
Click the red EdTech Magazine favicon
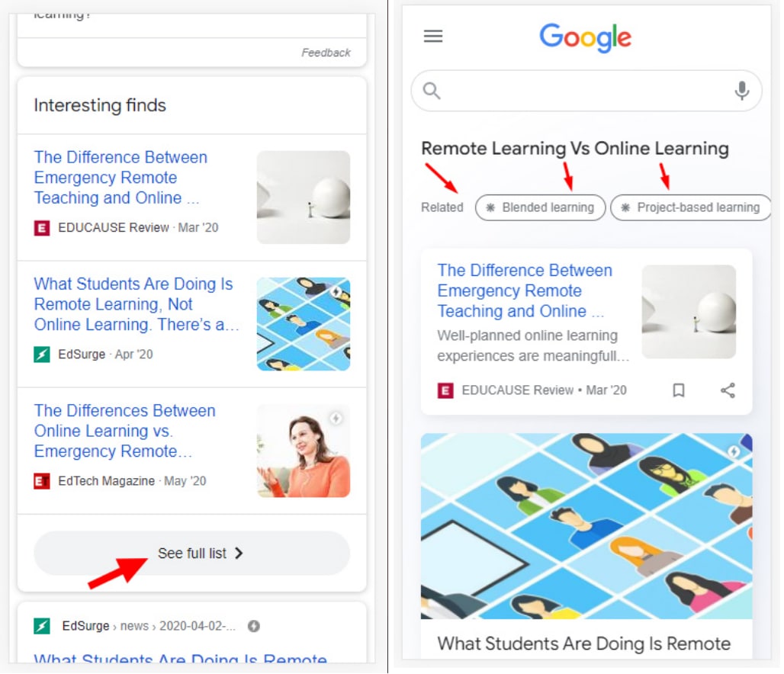point(42,483)
